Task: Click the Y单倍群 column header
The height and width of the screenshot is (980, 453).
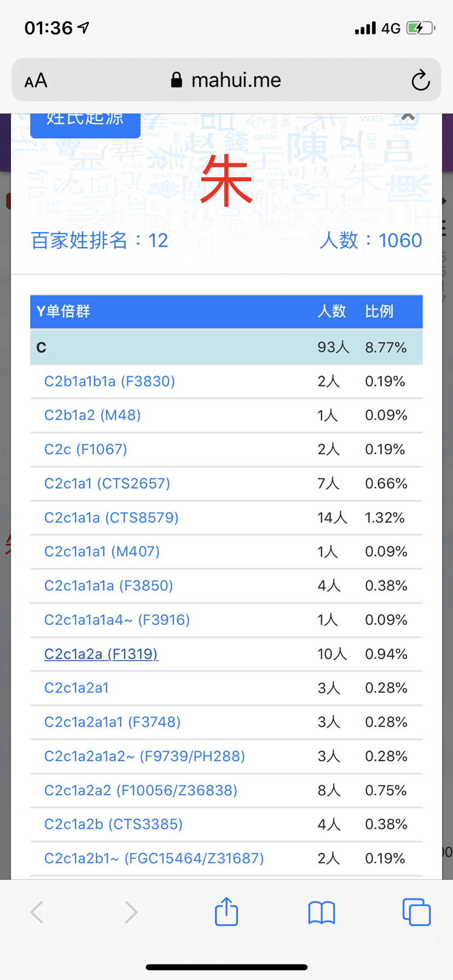Action: [63, 312]
